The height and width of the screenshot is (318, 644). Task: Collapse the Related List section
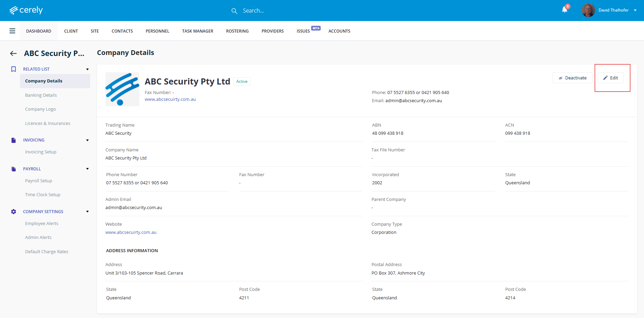(x=87, y=69)
